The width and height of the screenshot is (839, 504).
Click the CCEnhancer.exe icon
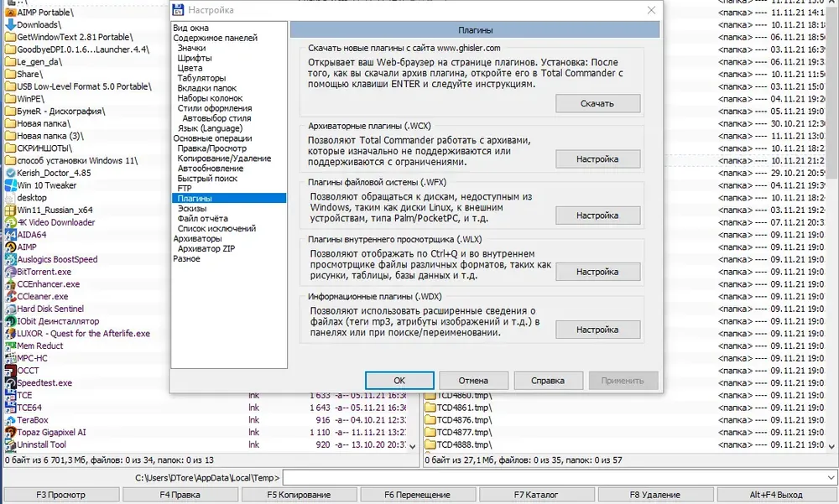tap(10, 284)
